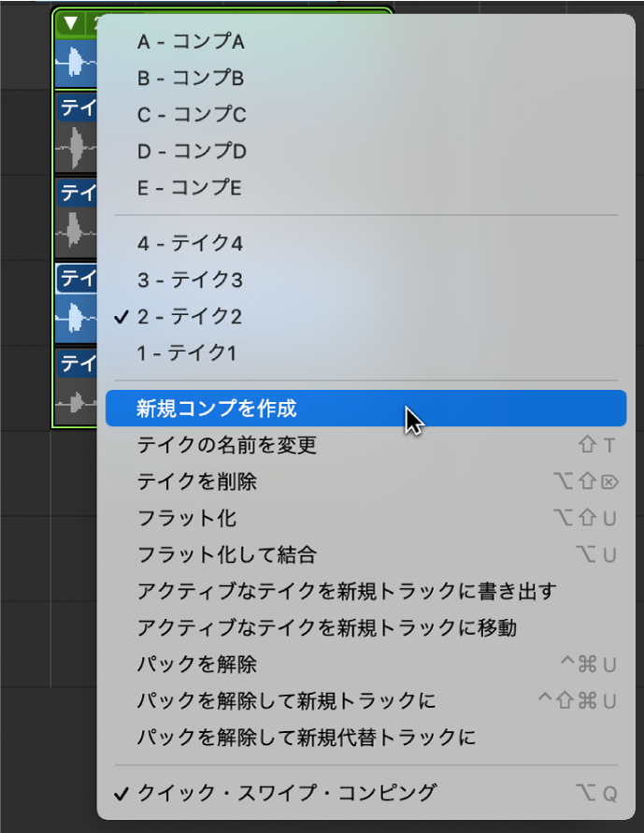Choose テイクを削除

[x=365, y=481]
